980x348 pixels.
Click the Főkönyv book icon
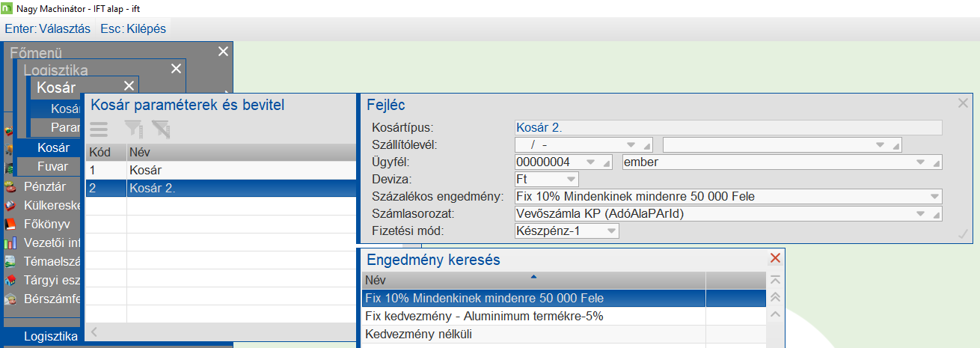(x=10, y=224)
